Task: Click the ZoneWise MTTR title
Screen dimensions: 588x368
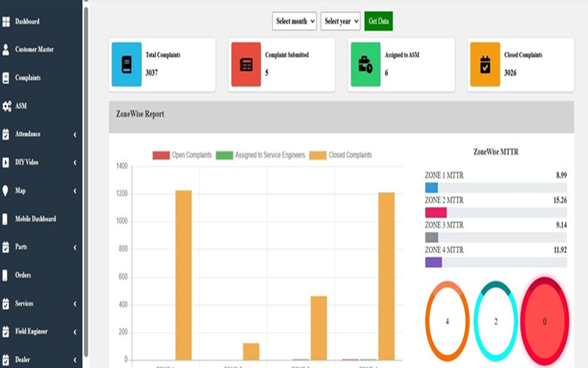Action: 495,152
